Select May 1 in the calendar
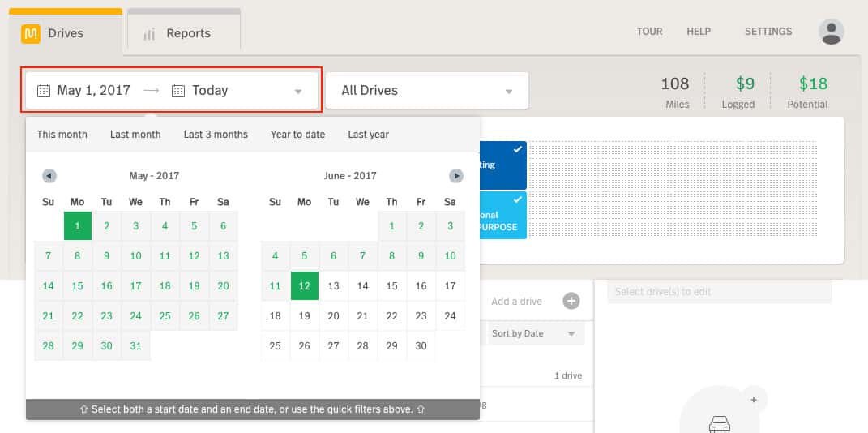Image resolution: width=868 pixels, height=433 pixels. click(78, 226)
